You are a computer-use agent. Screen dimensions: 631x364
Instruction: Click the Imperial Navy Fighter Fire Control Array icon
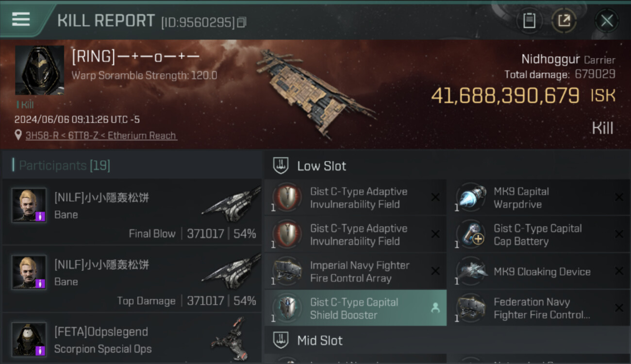coord(287,271)
